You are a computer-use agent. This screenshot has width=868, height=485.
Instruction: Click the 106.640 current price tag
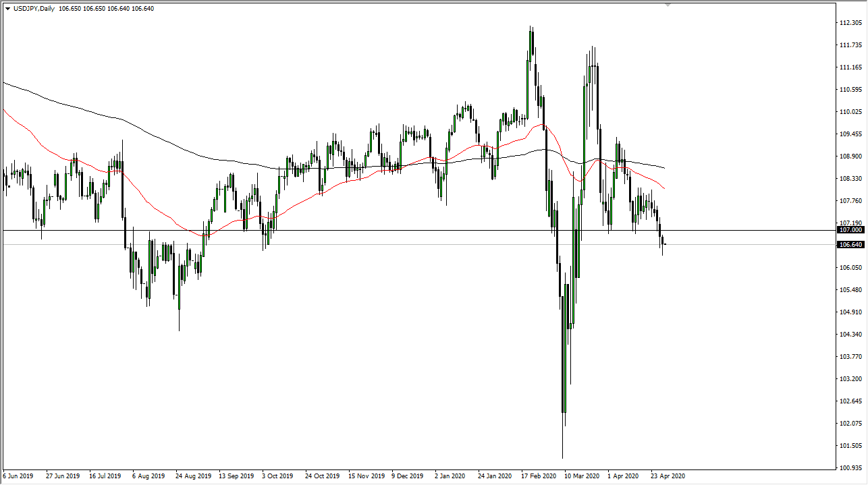(x=850, y=245)
